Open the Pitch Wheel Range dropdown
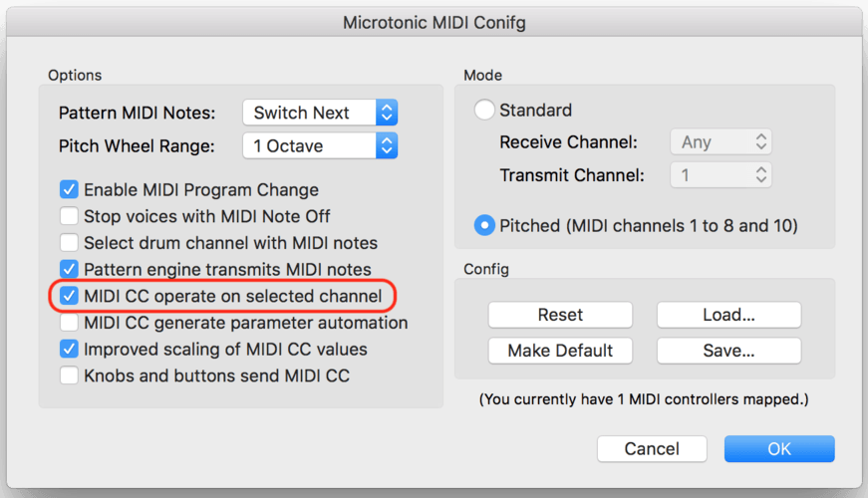Screen dimensions: 868x498 point(320,146)
